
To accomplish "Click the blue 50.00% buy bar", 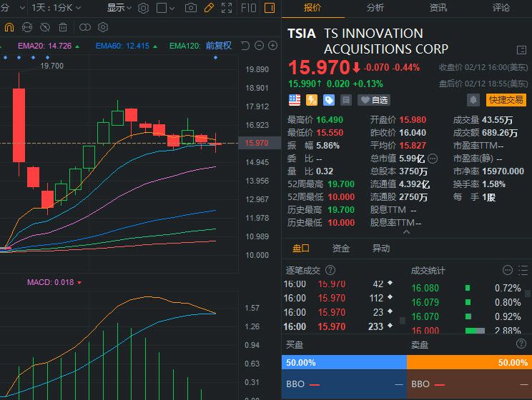I will coord(344,362).
